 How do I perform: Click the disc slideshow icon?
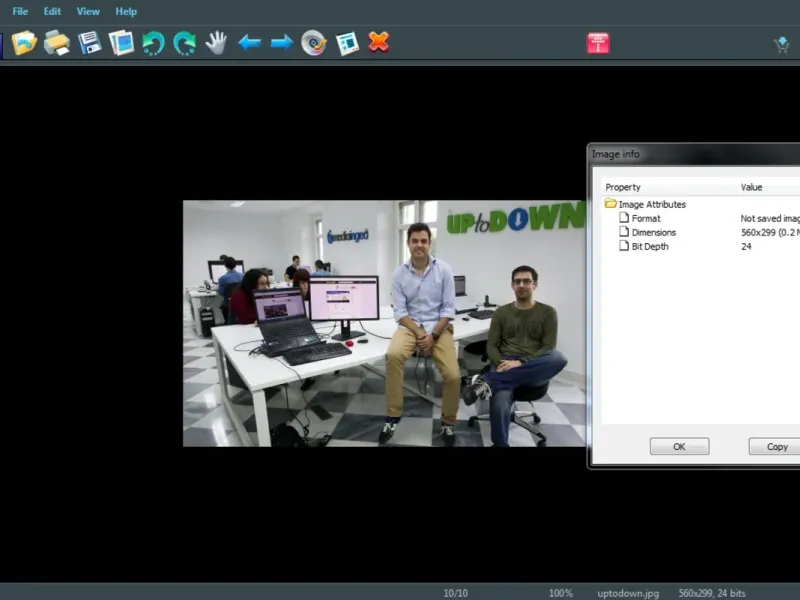pyautogui.click(x=314, y=43)
